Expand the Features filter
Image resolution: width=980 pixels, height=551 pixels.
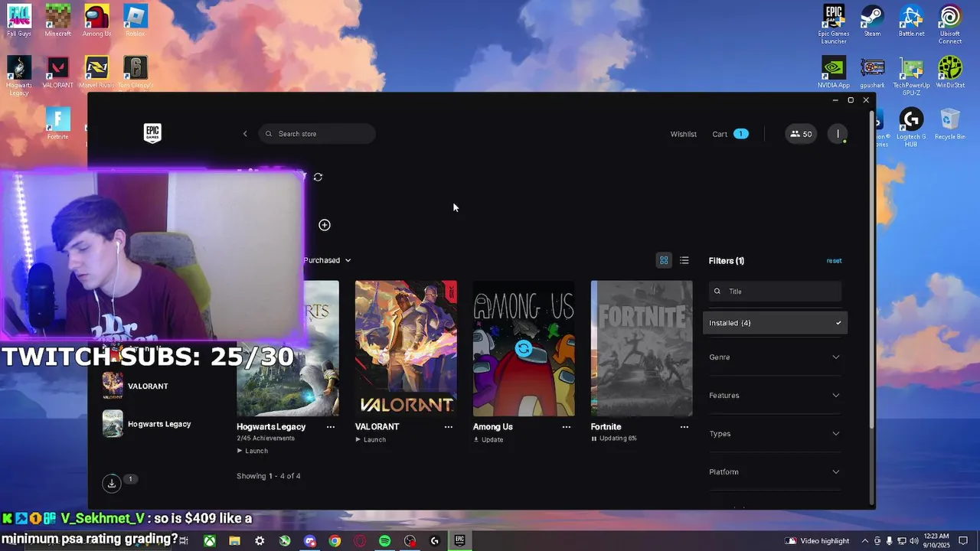pyautogui.click(x=775, y=396)
